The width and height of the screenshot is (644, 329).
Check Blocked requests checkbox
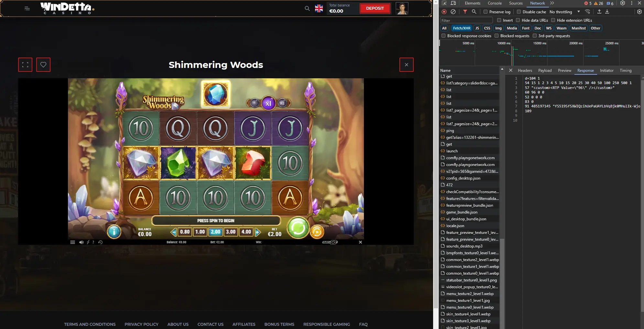pos(497,36)
